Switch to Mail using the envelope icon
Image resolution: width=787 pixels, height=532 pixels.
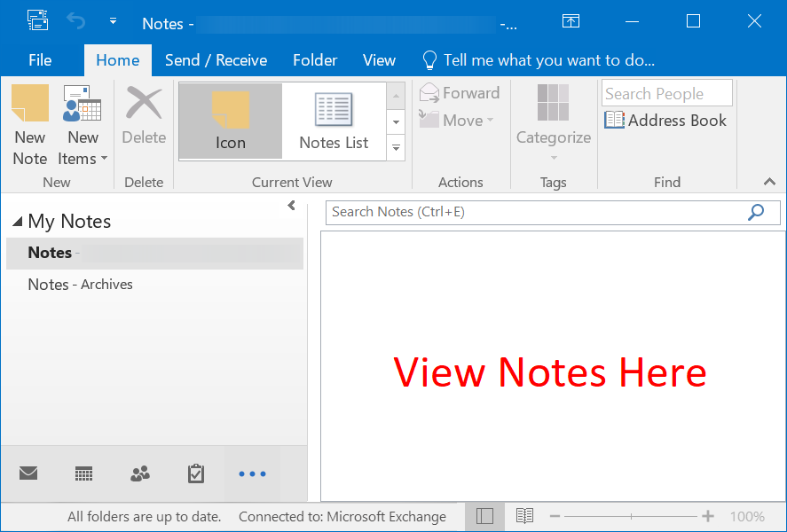(28, 473)
